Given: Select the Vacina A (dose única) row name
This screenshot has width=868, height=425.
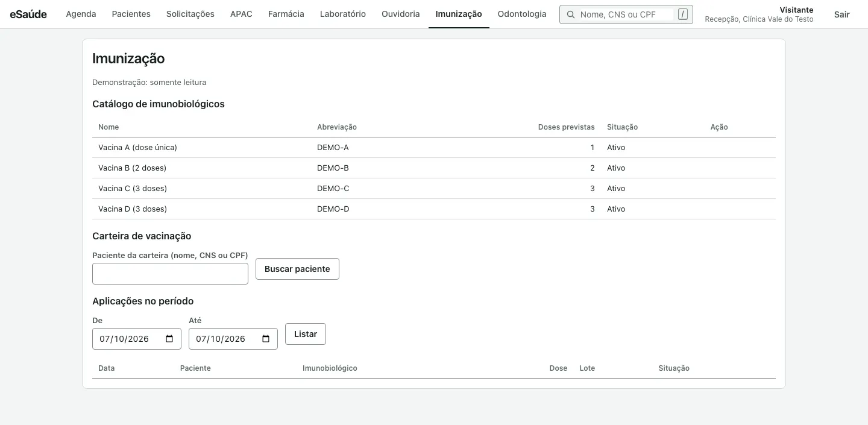Looking at the screenshot, I should point(137,148).
